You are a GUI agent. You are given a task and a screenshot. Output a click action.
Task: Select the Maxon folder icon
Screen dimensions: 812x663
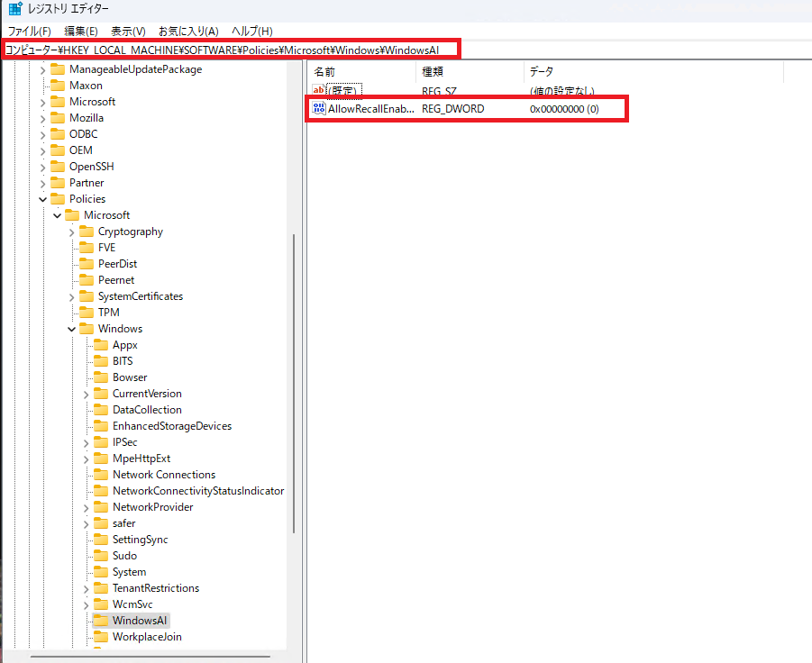(x=58, y=86)
